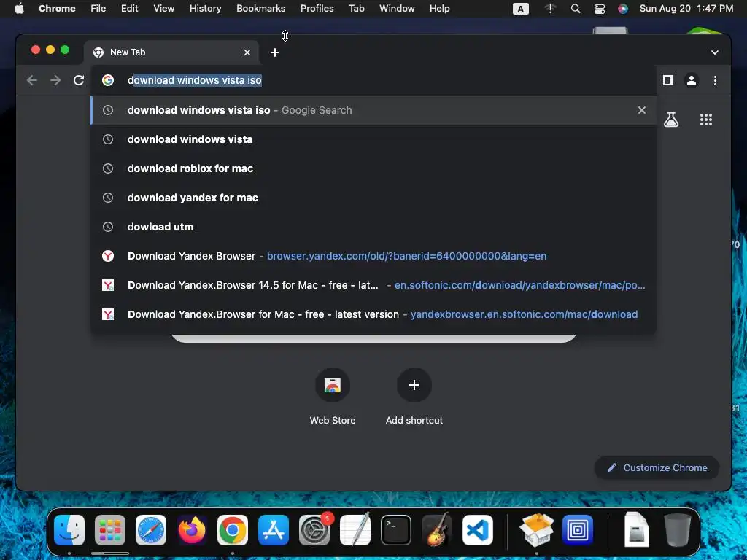Image resolution: width=747 pixels, height=560 pixels.
Task: Launch Safari from the Dock
Action: [151, 530]
